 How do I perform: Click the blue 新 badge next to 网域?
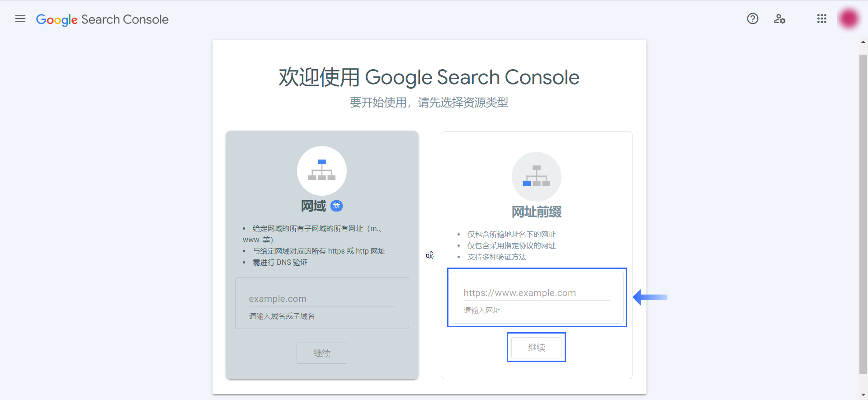click(337, 206)
